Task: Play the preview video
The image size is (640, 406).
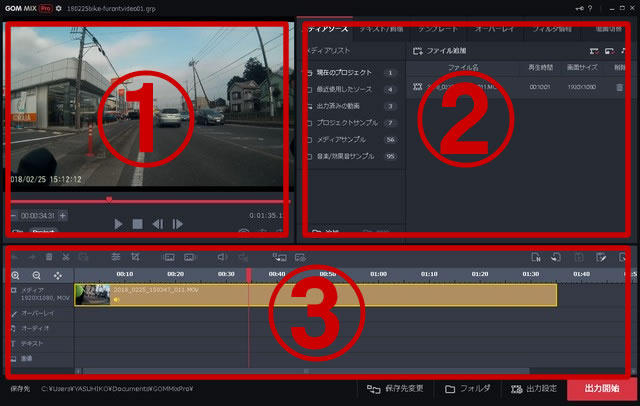Action: click(118, 224)
